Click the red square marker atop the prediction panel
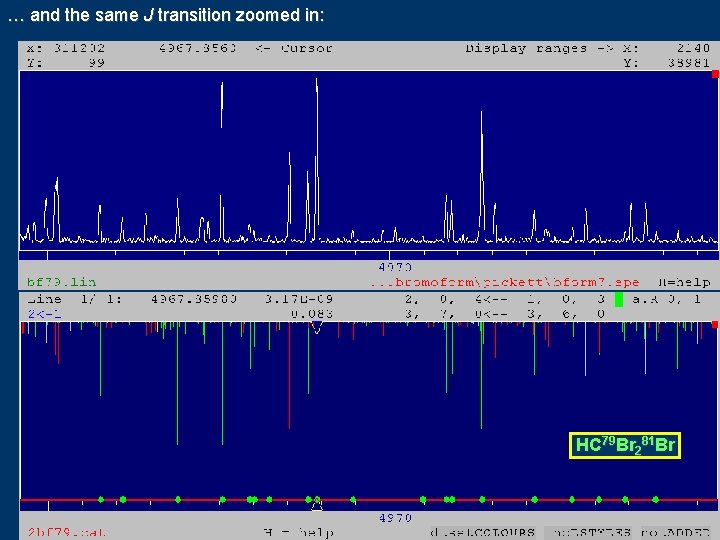720x540 pixels. 715,325
